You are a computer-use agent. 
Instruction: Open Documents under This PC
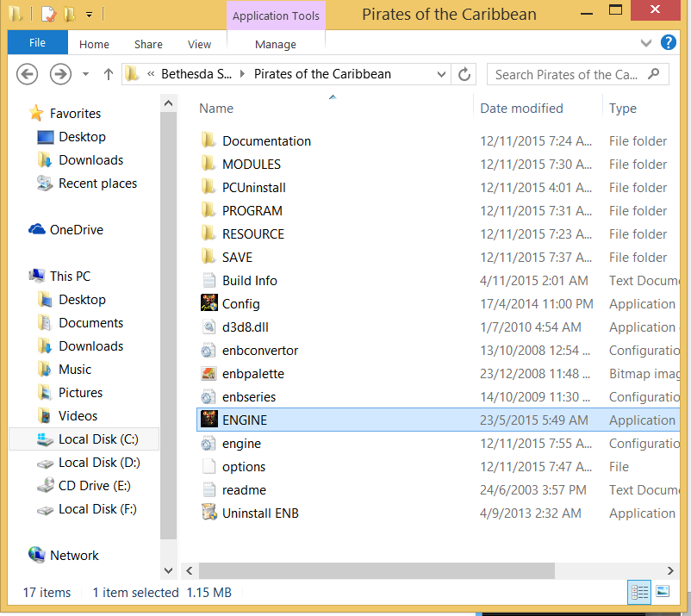pos(90,322)
